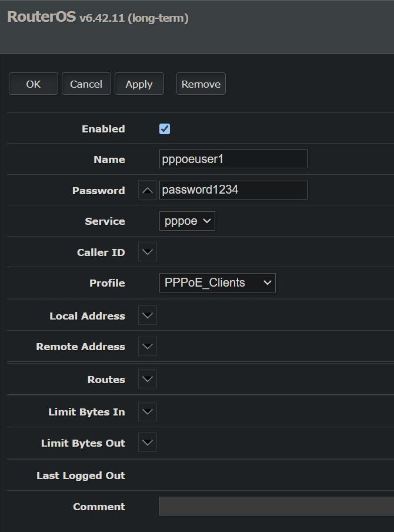
Task: Click the Caller ID label text
Action: 101,252
